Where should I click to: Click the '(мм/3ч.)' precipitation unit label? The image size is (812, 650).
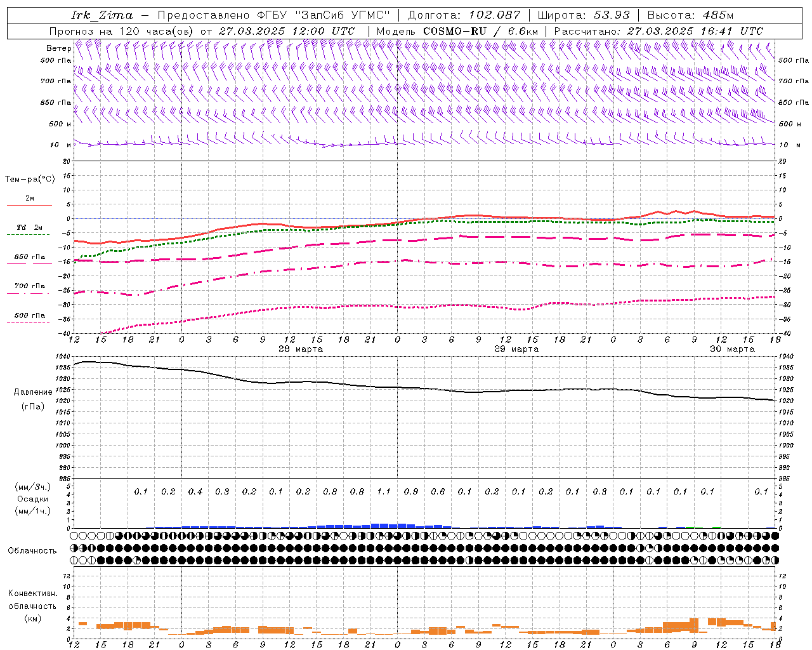(x=32, y=487)
